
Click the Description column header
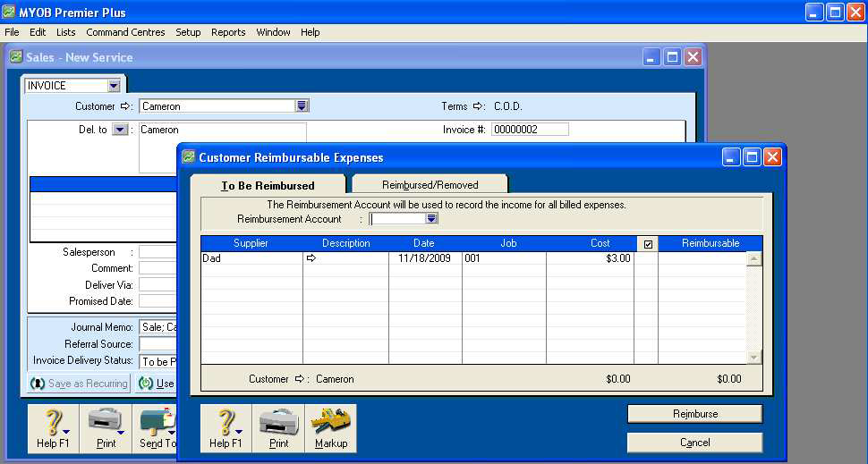(346, 243)
